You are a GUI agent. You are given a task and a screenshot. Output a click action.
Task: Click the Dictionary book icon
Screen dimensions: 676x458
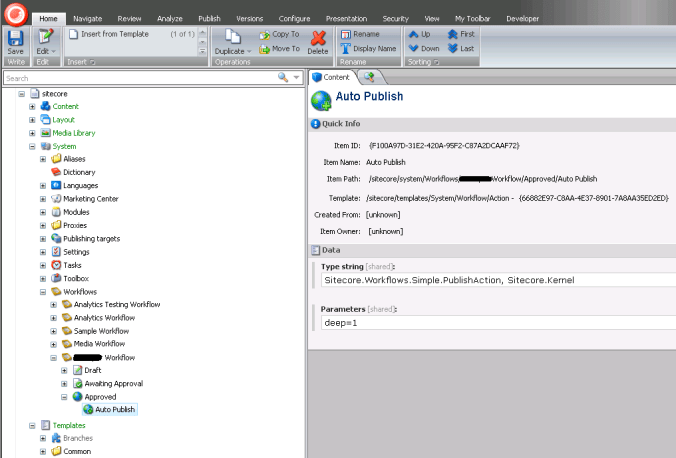[x=56, y=172]
